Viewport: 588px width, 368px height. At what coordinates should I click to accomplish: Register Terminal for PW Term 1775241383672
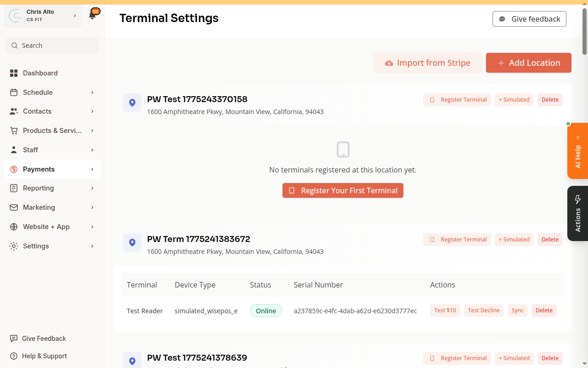457,240
